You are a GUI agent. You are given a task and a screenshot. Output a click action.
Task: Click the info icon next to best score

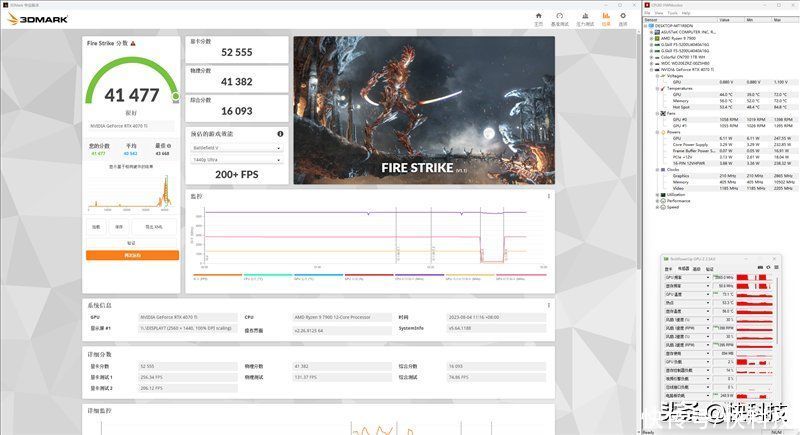click(x=169, y=146)
